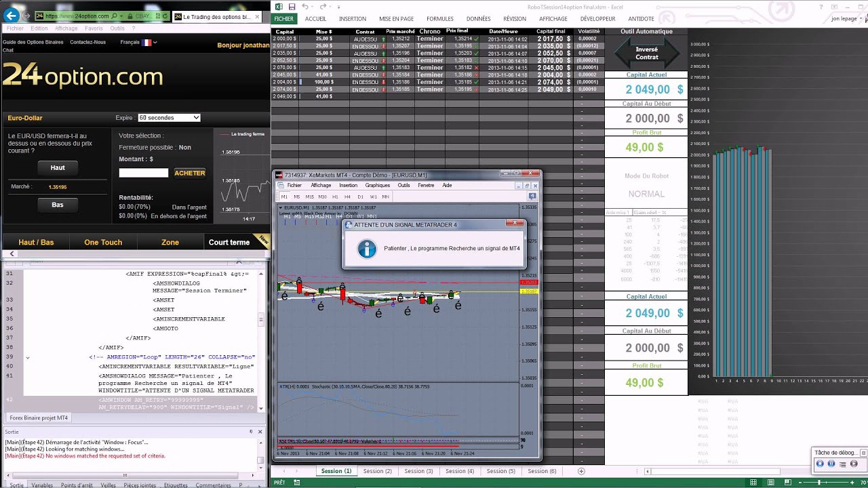Click the MetaTrader chat notification icon

[532, 197]
